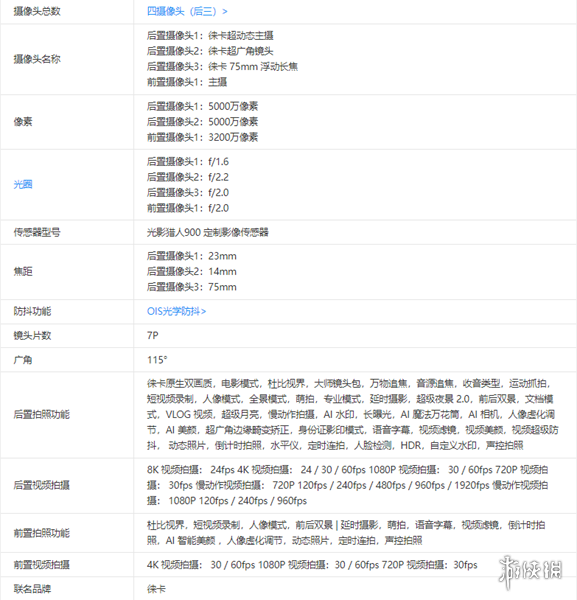The image size is (577, 600).
Task: Click the rear video text starting 8K 视频拍摄
Action: coord(347,485)
